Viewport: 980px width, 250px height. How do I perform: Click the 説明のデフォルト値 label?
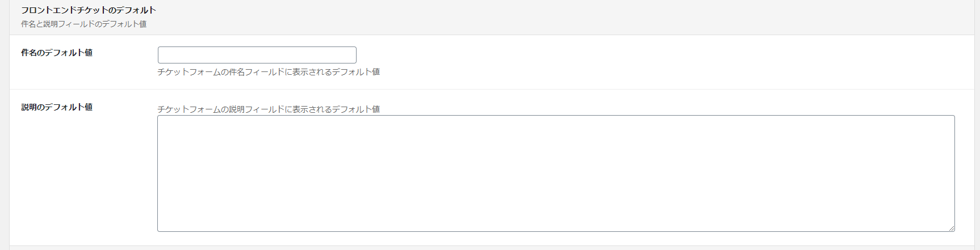57,107
